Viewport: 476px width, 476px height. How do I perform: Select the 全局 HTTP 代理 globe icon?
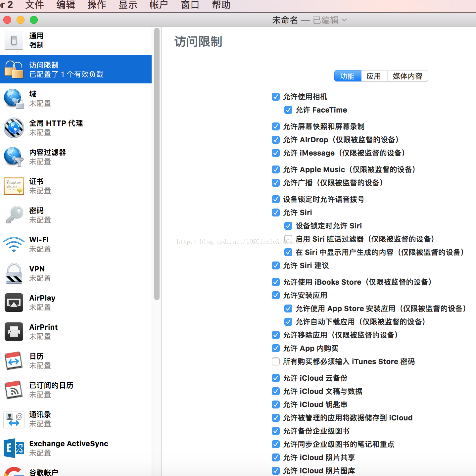click(14, 128)
